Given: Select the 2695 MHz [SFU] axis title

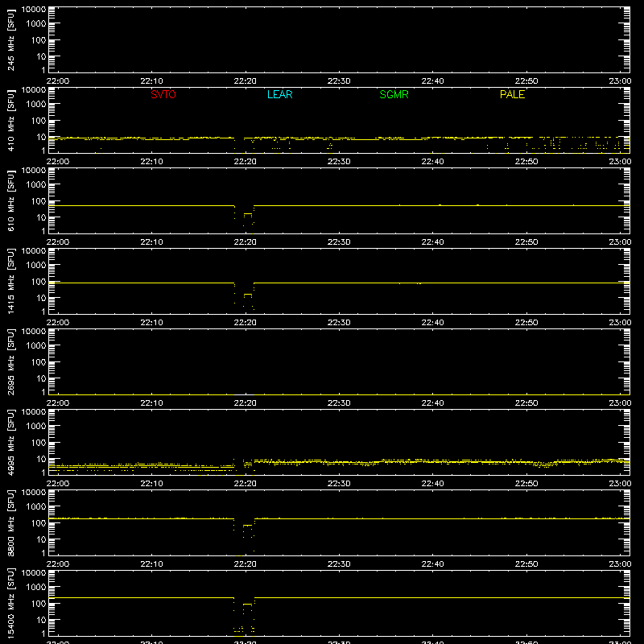Looking at the screenshot, I should click(11, 361).
